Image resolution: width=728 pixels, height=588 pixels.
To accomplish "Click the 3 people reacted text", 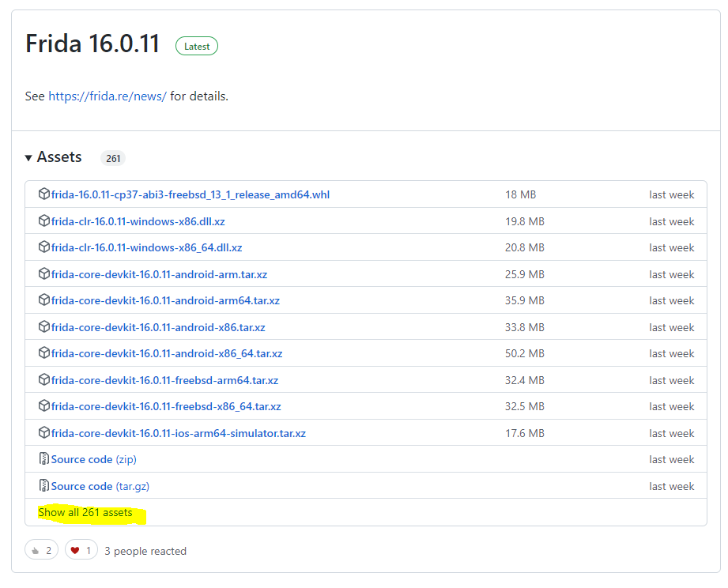I will point(145,551).
